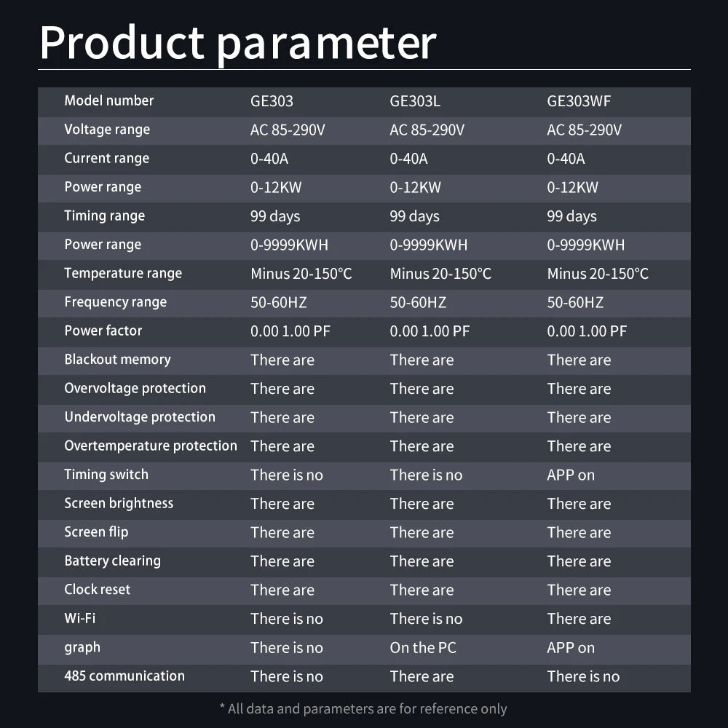Image resolution: width=728 pixels, height=728 pixels.
Task: Click the "Blackout memory" row label
Action: point(117,360)
